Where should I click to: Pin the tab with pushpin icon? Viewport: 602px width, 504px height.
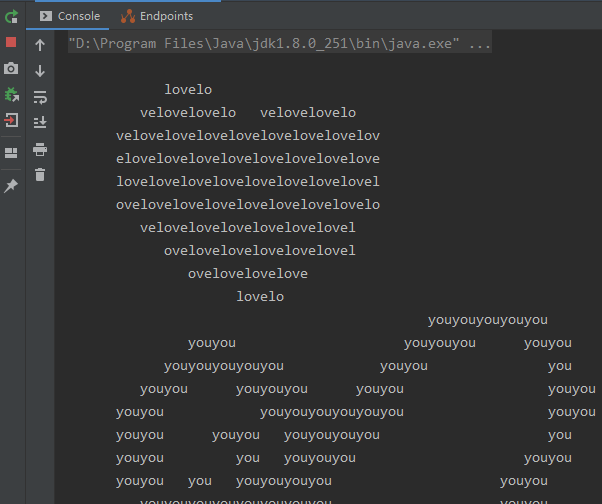[11, 186]
